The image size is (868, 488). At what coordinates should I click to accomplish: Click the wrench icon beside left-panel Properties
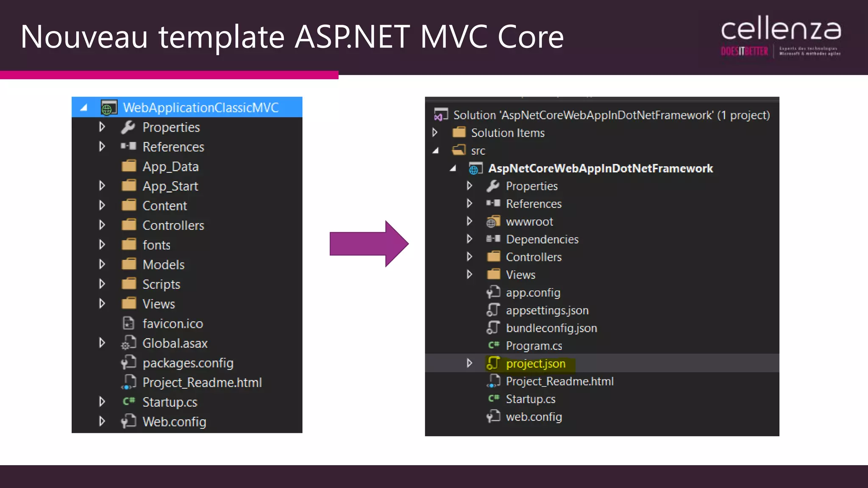(x=128, y=127)
